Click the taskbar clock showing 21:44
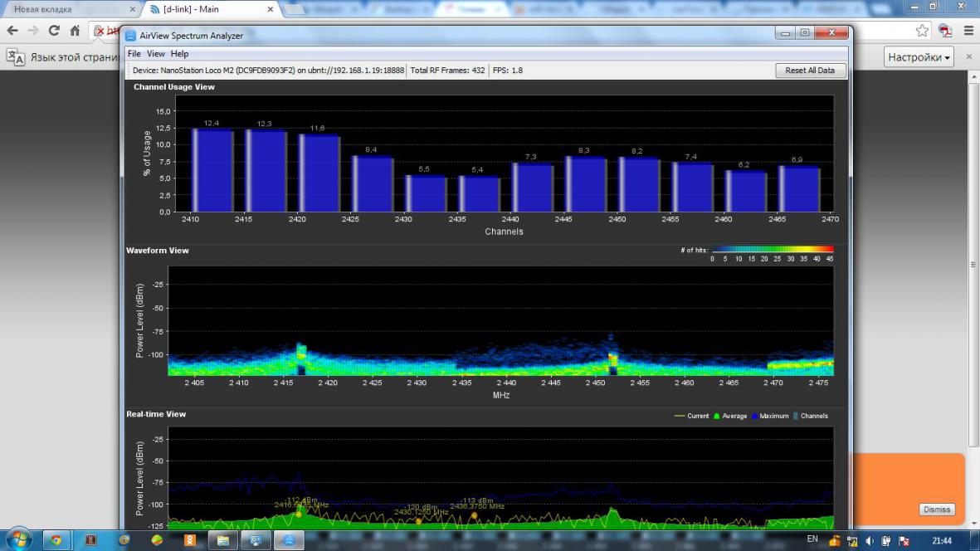Image resolution: width=980 pixels, height=551 pixels. pos(942,541)
